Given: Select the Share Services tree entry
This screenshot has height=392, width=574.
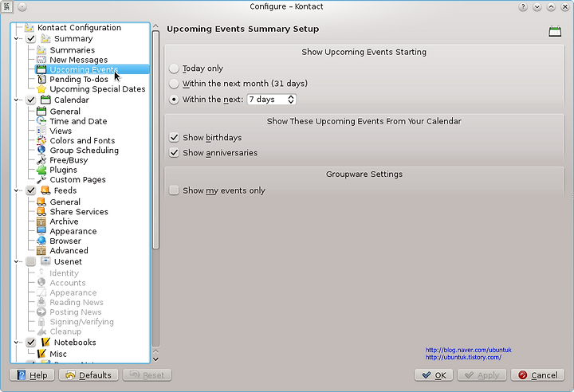Looking at the screenshot, I should point(79,212).
